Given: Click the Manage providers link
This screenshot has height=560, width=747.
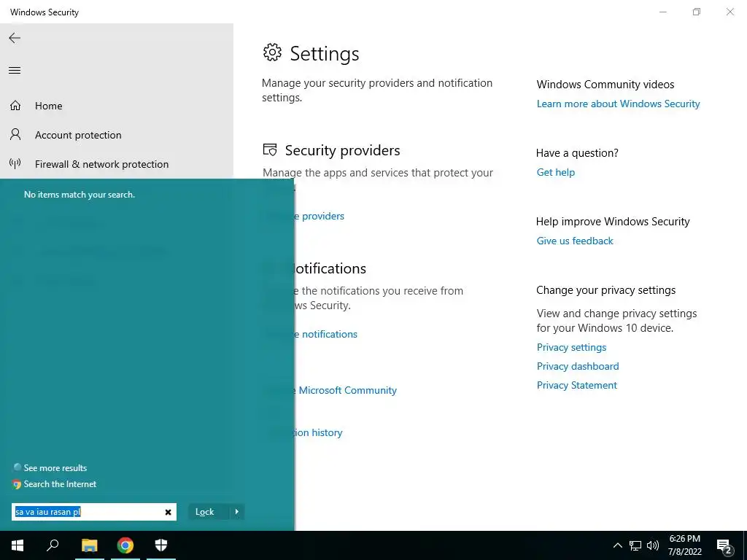Looking at the screenshot, I should (320, 216).
